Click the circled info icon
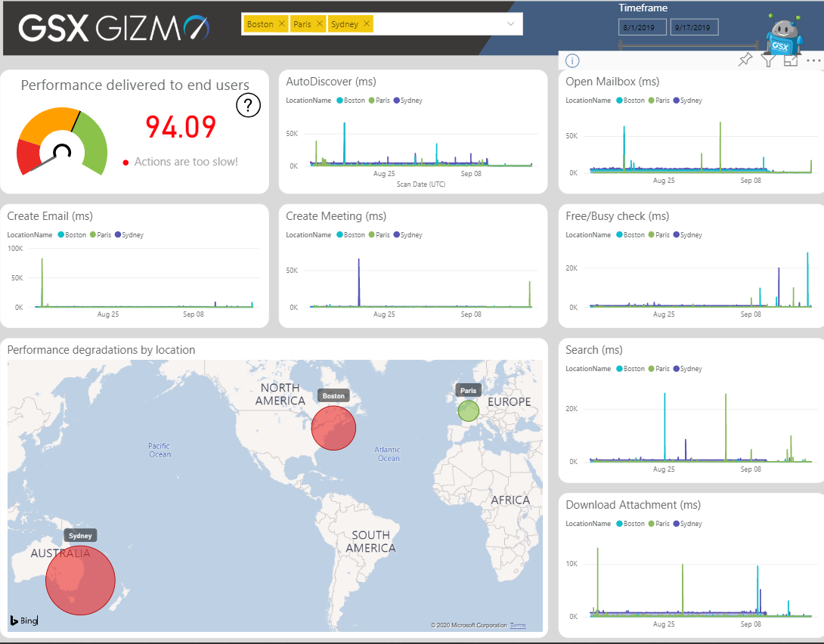Image resolution: width=824 pixels, height=644 pixels. click(x=574, y=60)
